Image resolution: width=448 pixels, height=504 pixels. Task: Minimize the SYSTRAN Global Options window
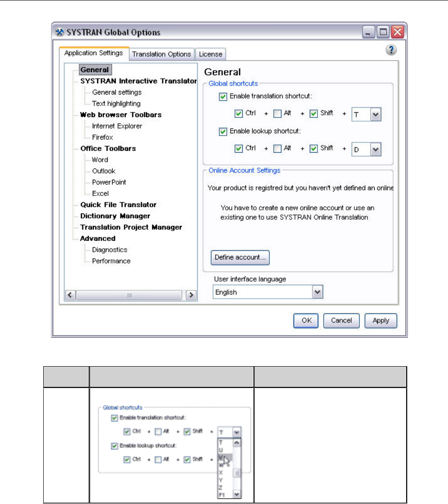(369, 32)
